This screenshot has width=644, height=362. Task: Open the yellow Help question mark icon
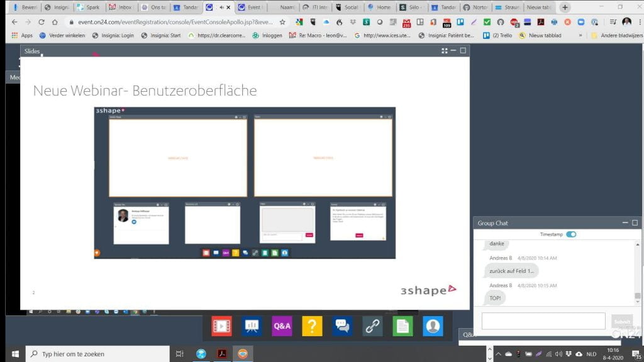[x=312, y=326]
